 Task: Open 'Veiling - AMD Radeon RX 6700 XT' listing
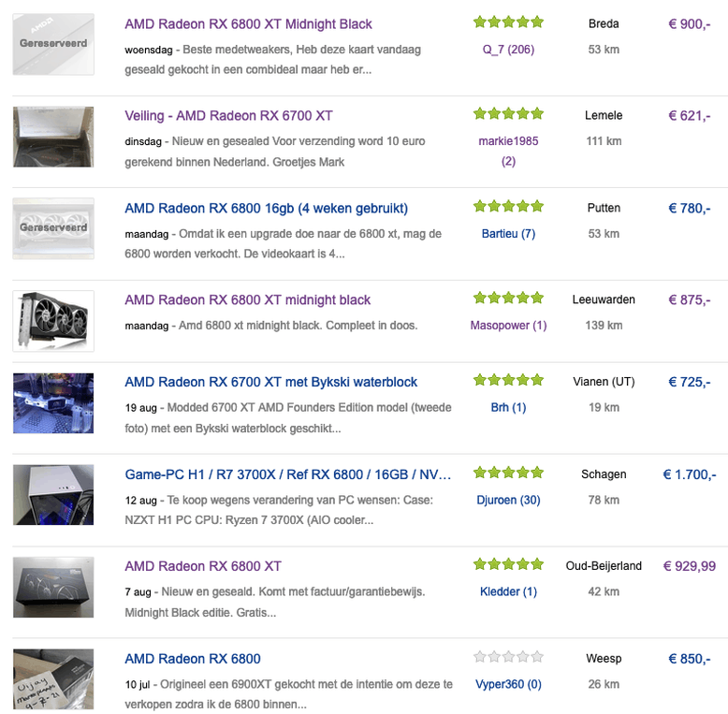pos(228,116)
